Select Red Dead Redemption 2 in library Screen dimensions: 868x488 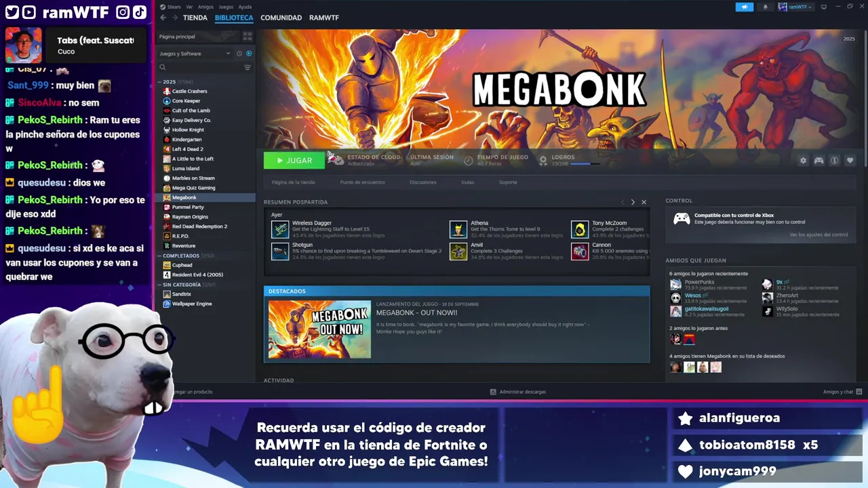click(199, 226)
